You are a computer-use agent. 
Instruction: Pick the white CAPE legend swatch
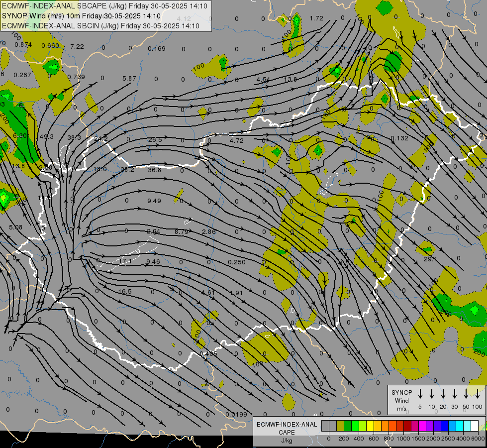click(475, 426)
